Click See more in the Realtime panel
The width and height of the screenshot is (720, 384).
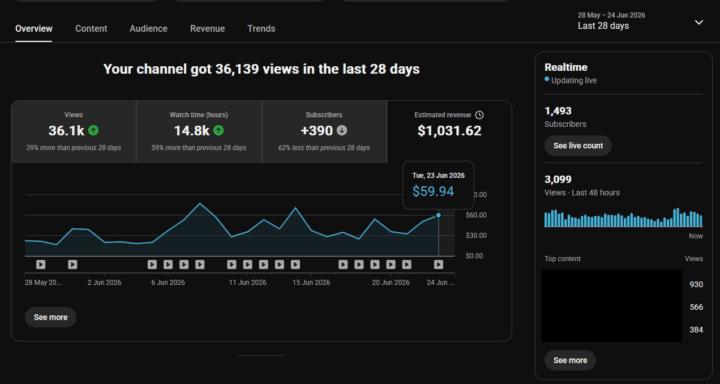pos(570,361)
